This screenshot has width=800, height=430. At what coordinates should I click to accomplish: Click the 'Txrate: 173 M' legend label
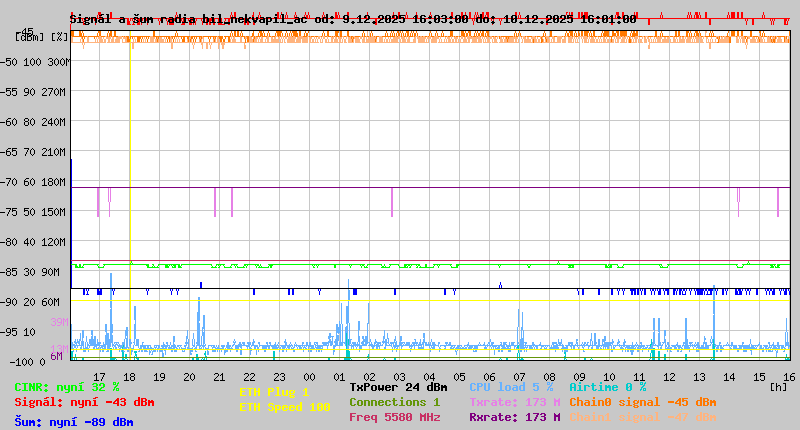[515, 402]
